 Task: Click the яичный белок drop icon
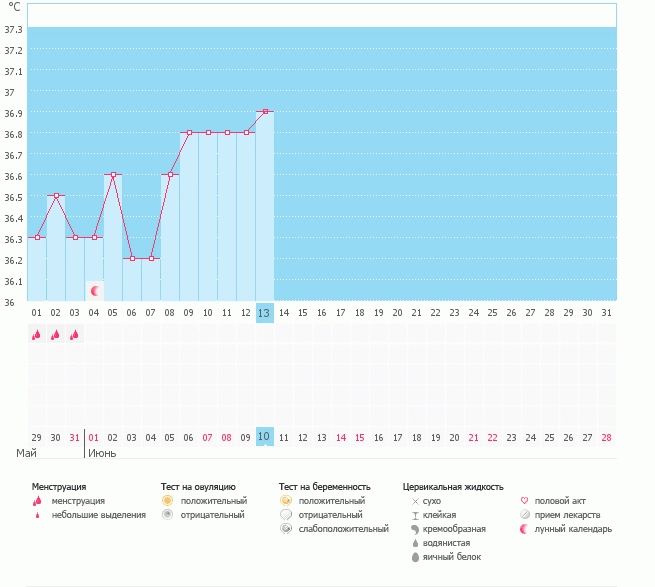point(415,557)
